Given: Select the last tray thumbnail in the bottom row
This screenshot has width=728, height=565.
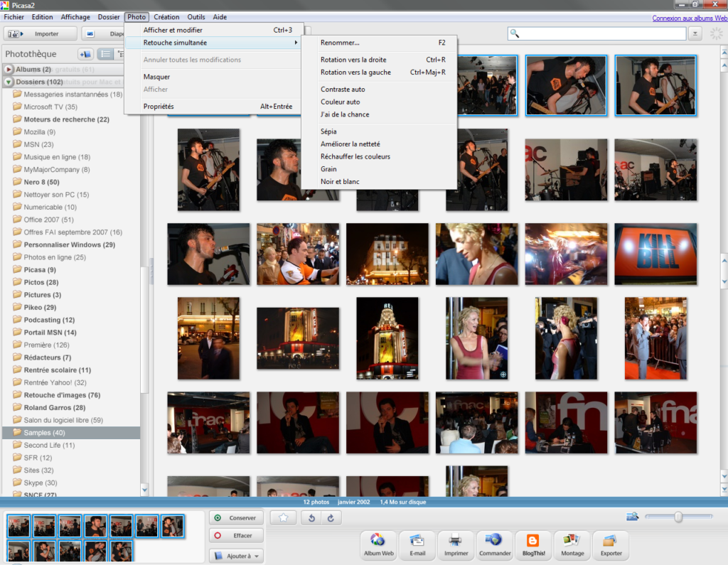Looking at the screenshot, I should click(x=121, y=551).
